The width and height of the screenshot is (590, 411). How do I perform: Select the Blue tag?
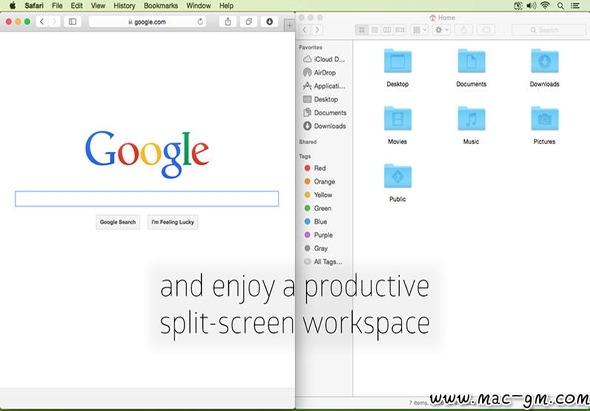pos(316,221)
